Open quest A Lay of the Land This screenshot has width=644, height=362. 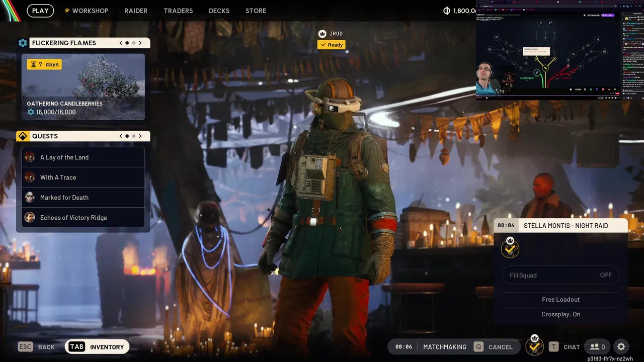pos(83,157)
